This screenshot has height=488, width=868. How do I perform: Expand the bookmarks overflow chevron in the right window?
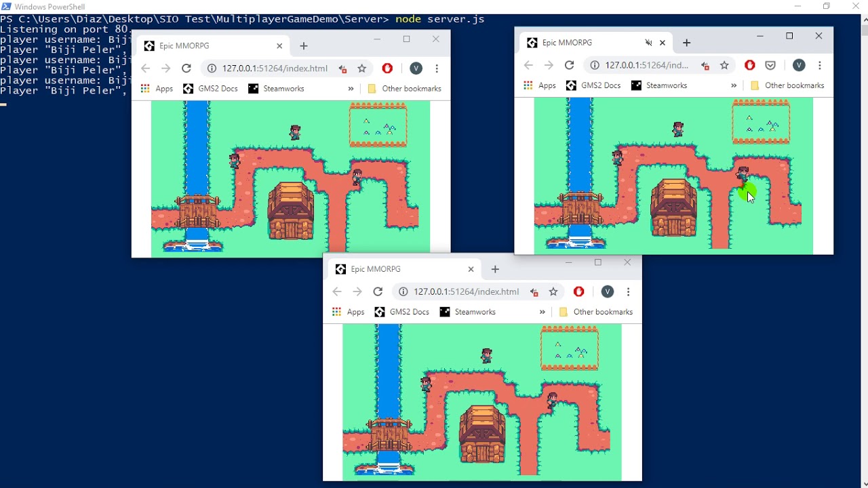(x=734, y=85)
